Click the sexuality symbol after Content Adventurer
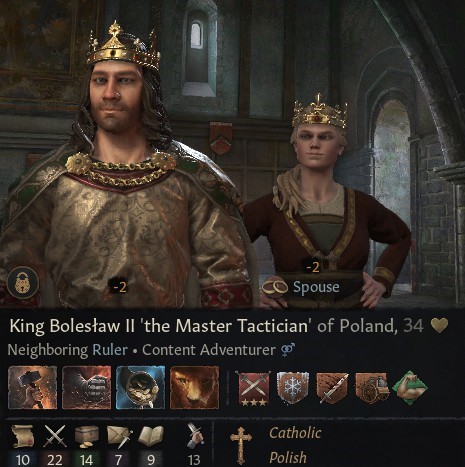The height and width of the screenshot is (467, 465). (288, 350)
